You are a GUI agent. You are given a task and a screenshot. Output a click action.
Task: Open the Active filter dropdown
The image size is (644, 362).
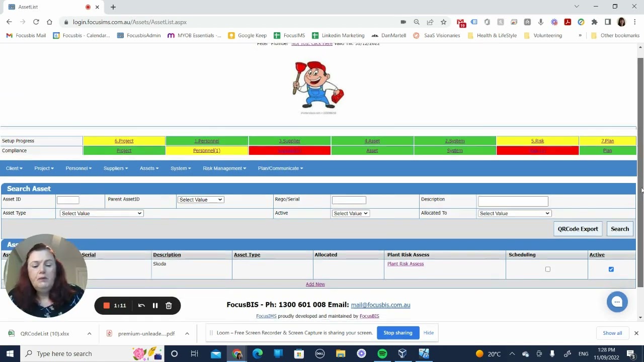pos(350,213)
